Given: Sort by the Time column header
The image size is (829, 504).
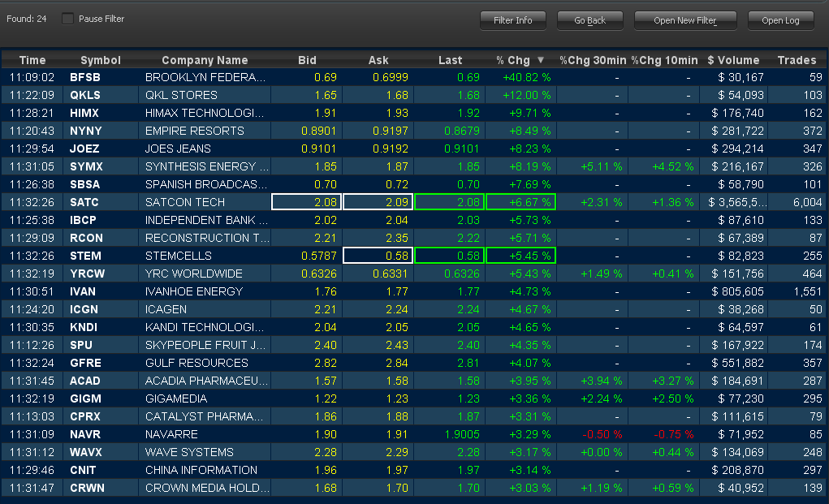Looking at the screenshot, I should tap(32, 60).
